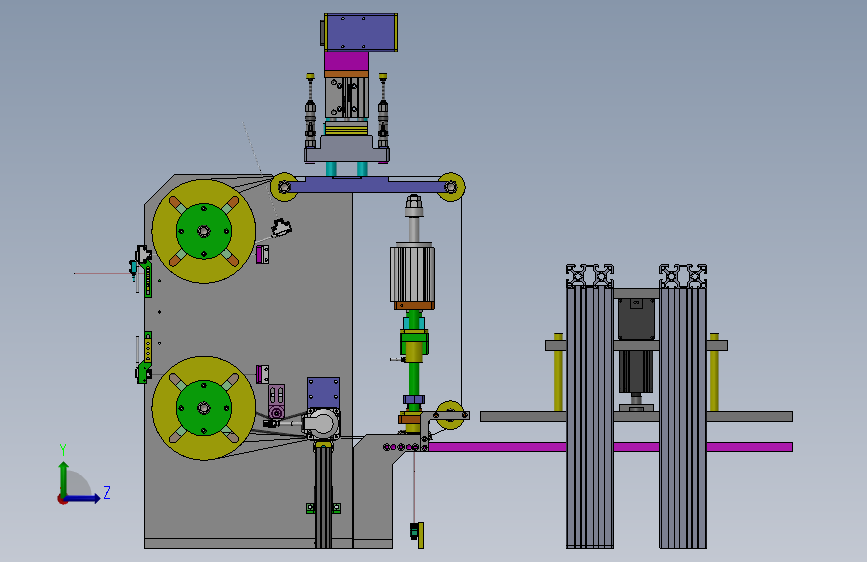Select the pink block above the belt housing
Viewport: 867px width, 562px height.
click(276, 402)
